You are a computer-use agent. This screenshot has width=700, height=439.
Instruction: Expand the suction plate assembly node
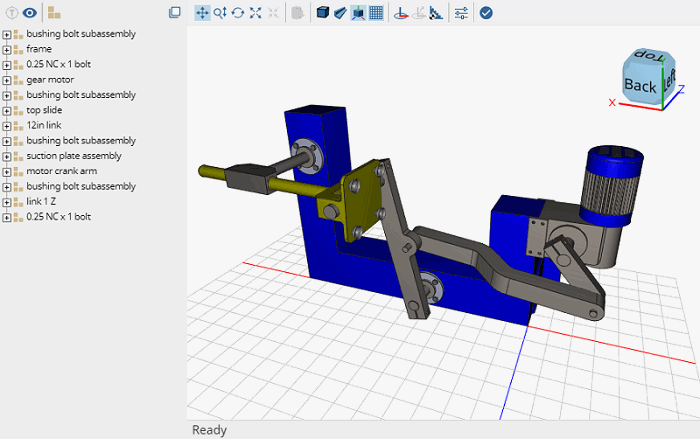[7, 156]
